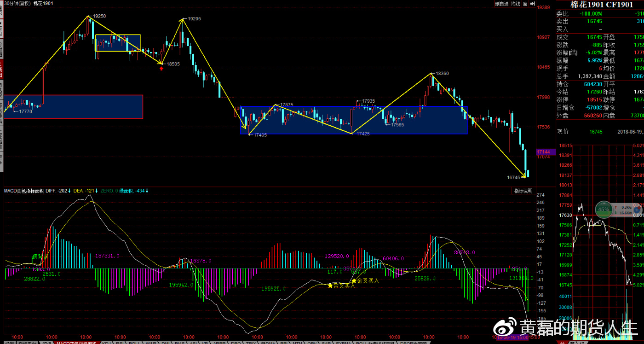Click the 卖出 16745 quote row
The height and width of the screenshot is (344, 644).
point(599,21)
